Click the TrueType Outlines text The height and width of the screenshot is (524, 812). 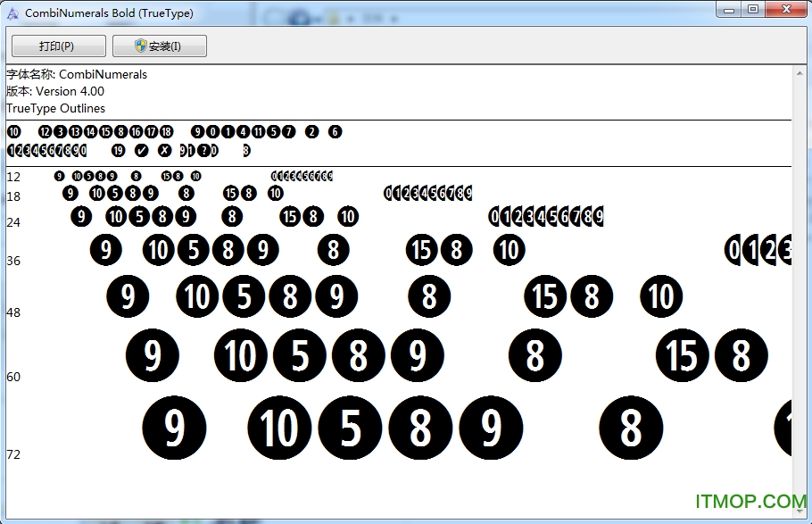click(x=55, y=108)
